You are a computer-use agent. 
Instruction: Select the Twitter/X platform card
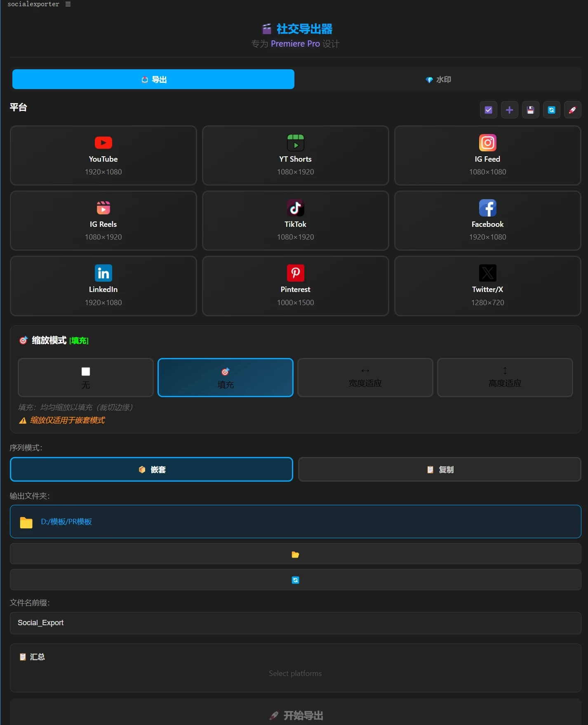click(488, 286)
